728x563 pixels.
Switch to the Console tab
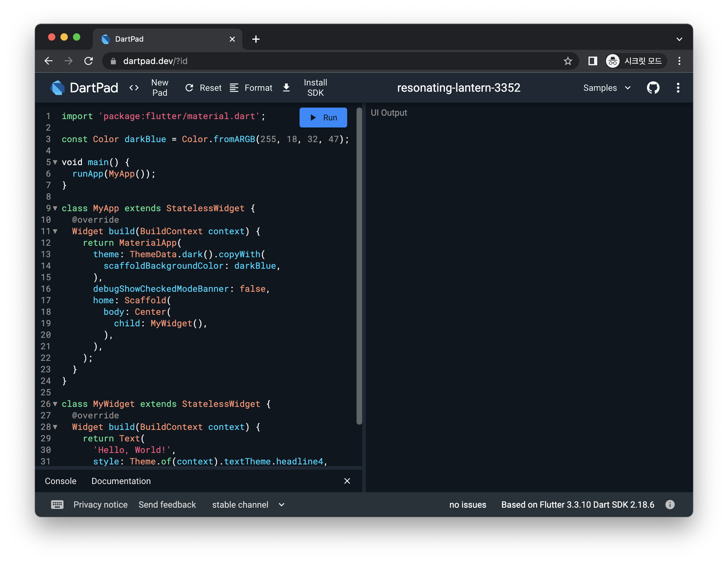point(60,481)
